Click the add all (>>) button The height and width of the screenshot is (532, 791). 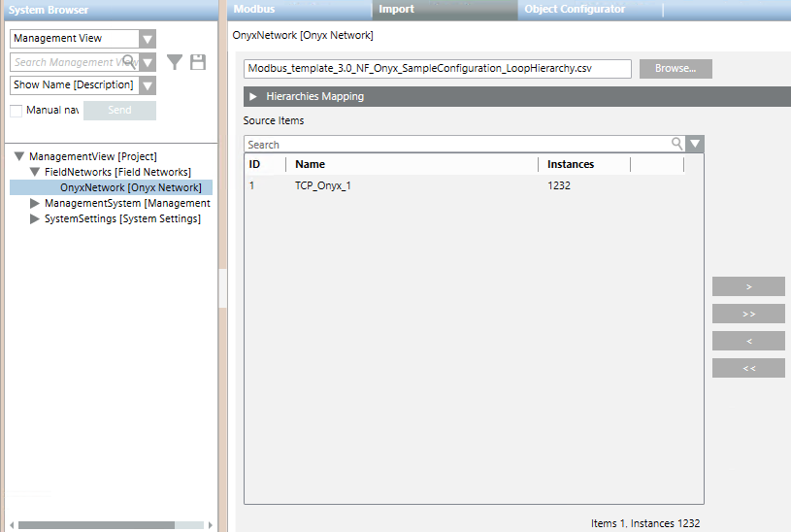click(748, 314)
